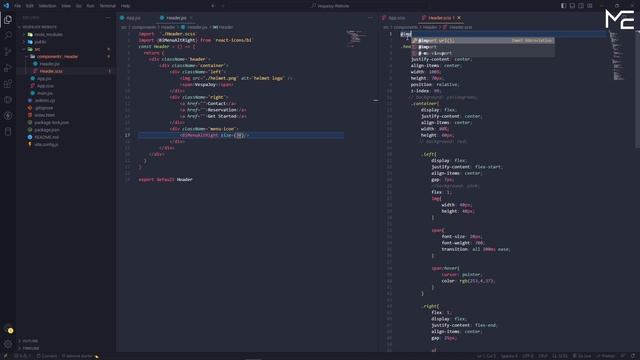The image size is (640, 360).
Task: Collapse the components/Header folder
Action: [57, 57]
